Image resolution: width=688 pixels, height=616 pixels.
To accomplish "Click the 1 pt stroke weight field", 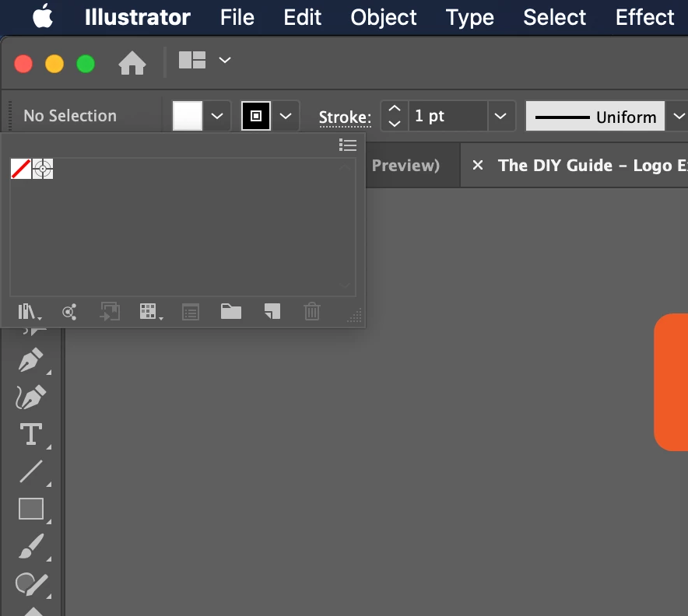I will pos(448,116).
